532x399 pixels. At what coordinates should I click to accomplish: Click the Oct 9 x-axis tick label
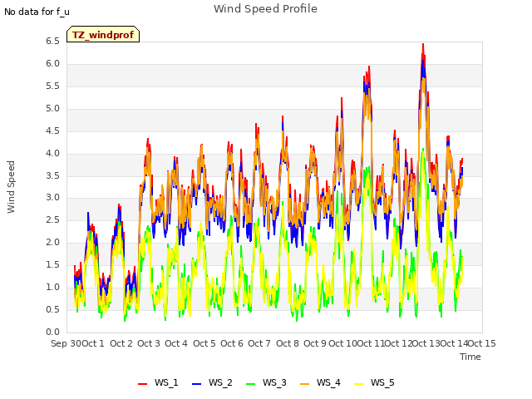point(315,343)
